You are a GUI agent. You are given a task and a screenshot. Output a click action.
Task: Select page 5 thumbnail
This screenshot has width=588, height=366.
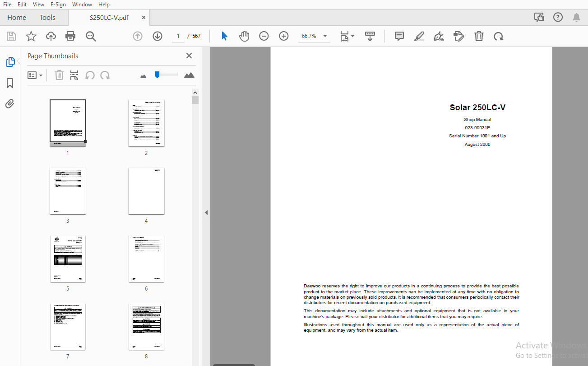point(68,258)
